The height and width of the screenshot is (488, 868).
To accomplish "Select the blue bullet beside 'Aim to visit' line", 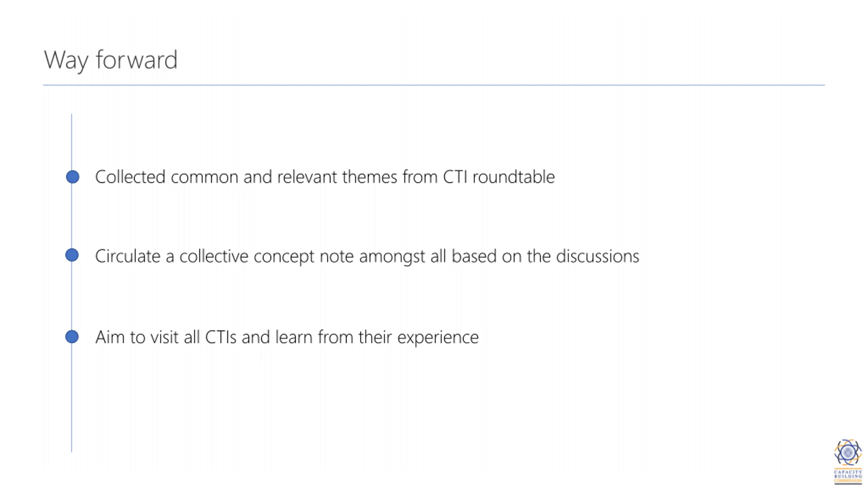I will (72, 337).
